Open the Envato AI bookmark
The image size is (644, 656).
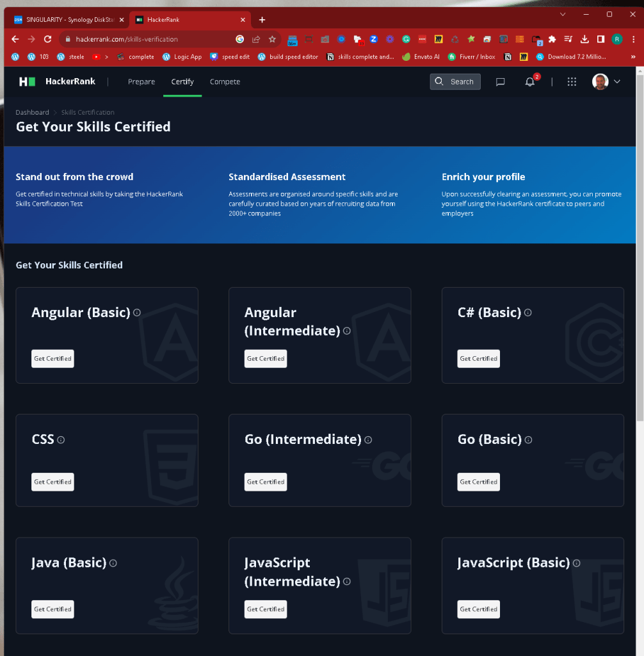421,57
